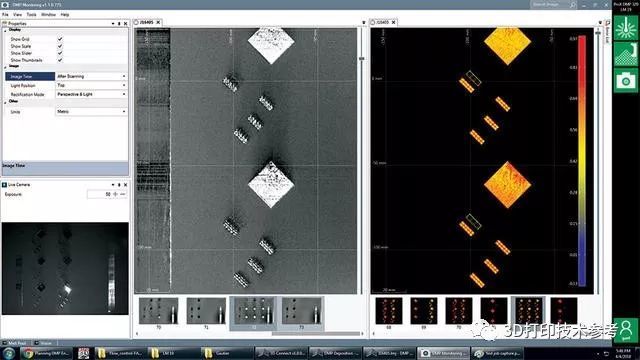Click the minus icon beside Exposure value

[x=123, y=194]
